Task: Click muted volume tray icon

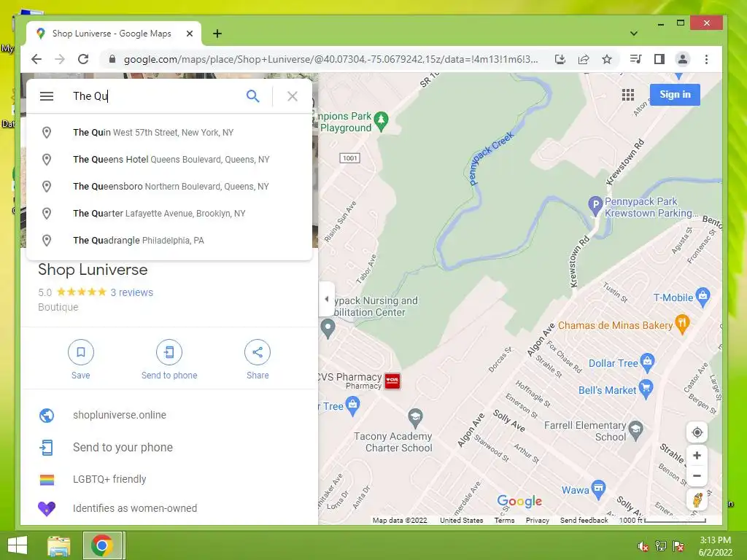Action: [x=643, y=546]
